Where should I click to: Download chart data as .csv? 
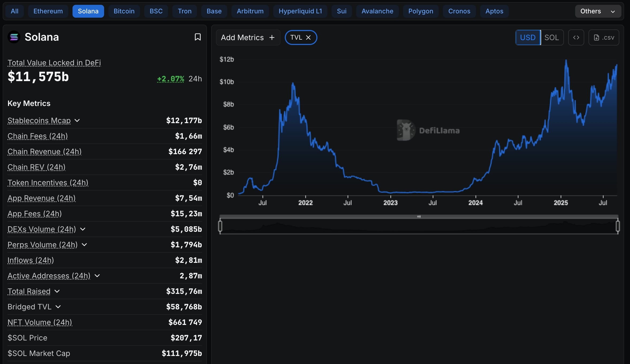point(604,37)
